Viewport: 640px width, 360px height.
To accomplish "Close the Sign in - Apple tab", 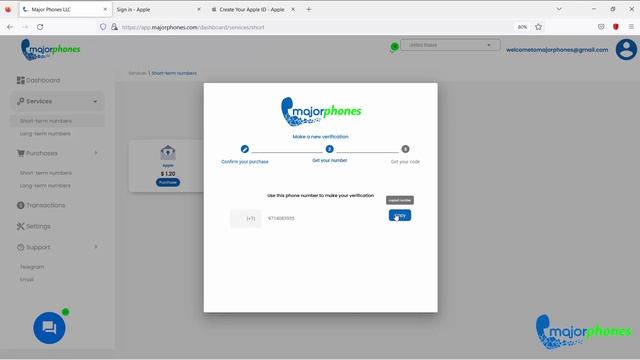I will [x=199, y=9].
